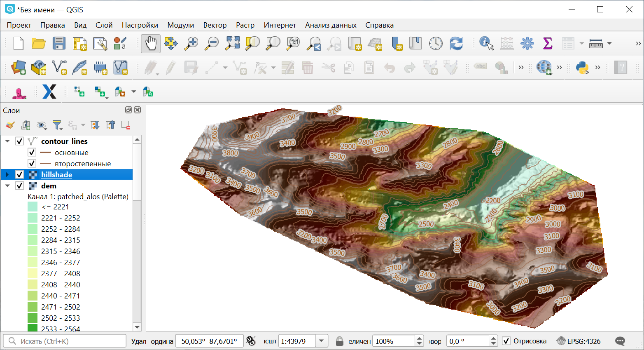Open the Identify Features tool
Image resolution: width=644 pixels, height=350 pixels.
pos(486,44)
